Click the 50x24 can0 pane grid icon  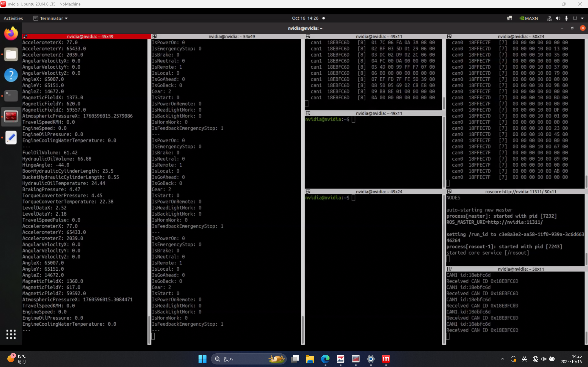pyautogui.click(x=449, y=36)
